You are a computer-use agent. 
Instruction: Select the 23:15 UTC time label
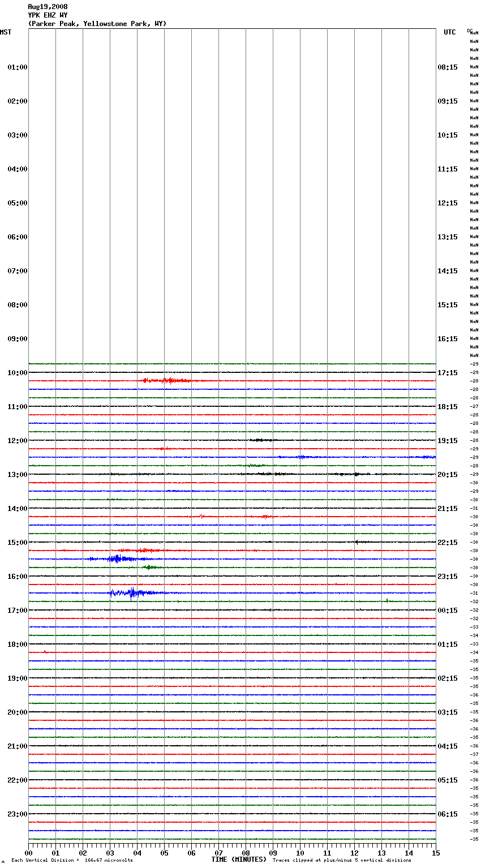coord(448,577)
